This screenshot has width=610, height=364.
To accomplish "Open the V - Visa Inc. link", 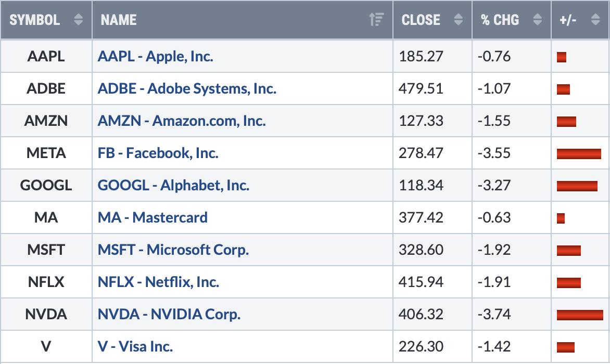I will [135, 346].
